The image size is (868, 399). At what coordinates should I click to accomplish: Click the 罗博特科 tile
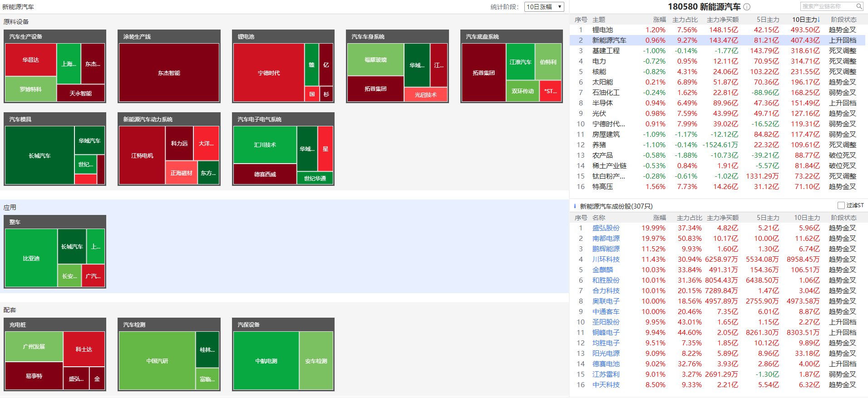[x=31, y=89]
